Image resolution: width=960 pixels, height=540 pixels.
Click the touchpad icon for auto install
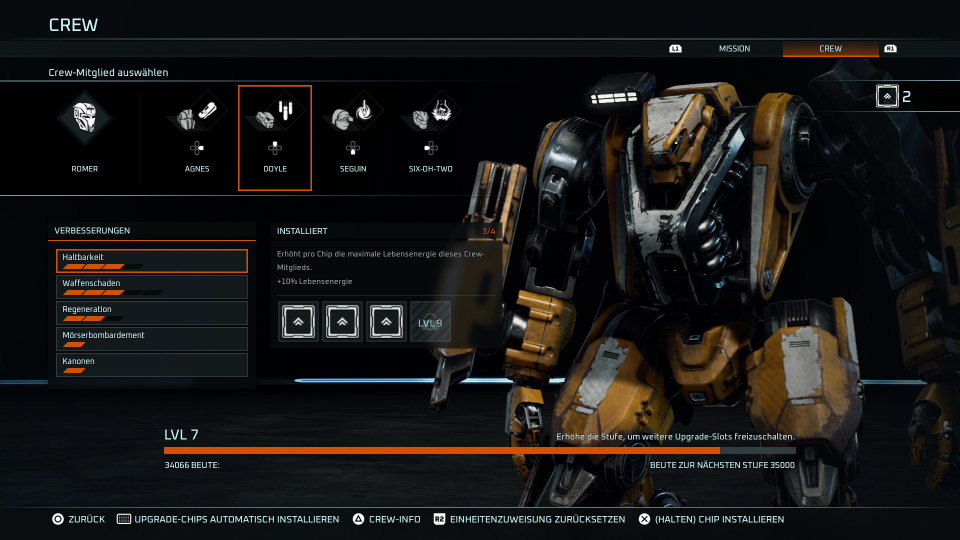tap(124, 519)
